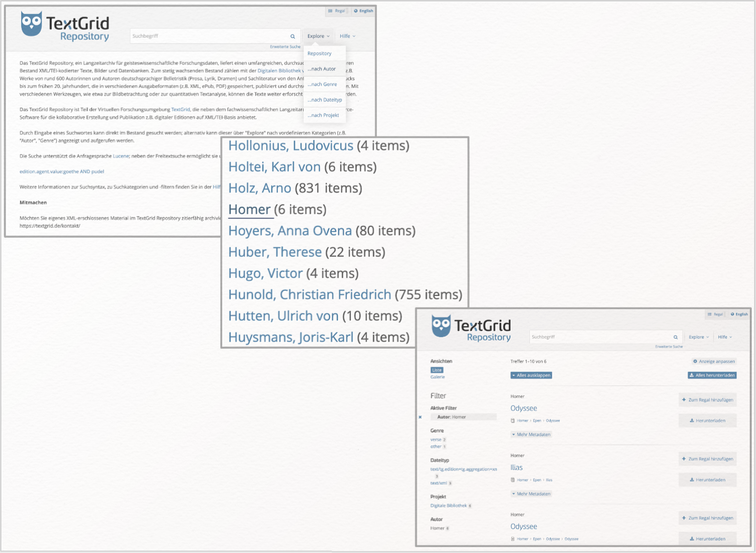
Task: Click the search magnifier icon on home page
Action: pos(292,36)
